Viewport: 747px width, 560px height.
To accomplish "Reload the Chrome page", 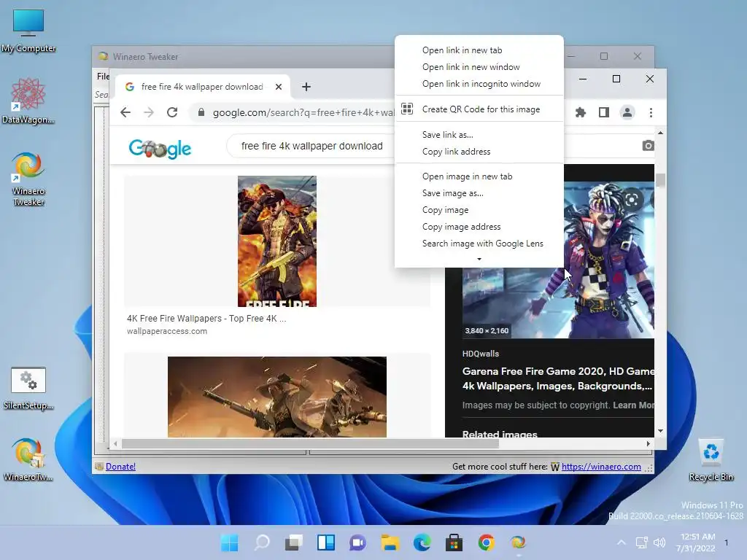I will (x=172, y=112).
